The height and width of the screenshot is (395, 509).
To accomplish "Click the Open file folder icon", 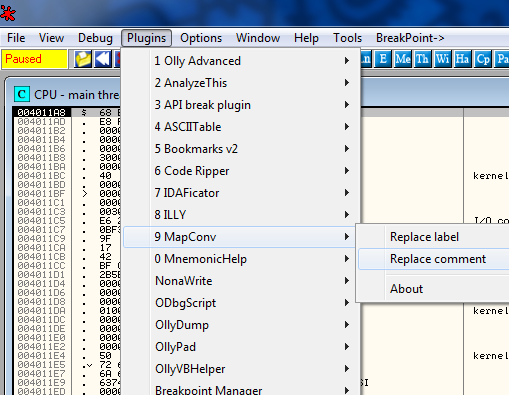I will 83,59.
